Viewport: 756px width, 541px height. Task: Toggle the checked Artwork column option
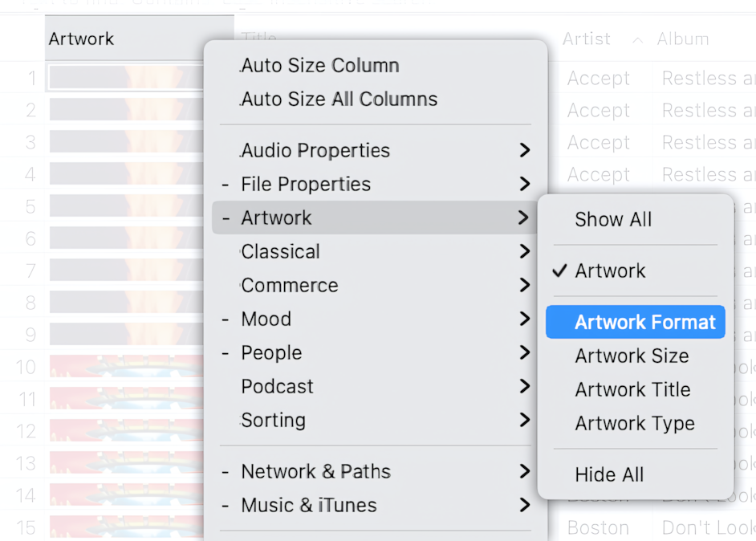(x=610, y=271)
